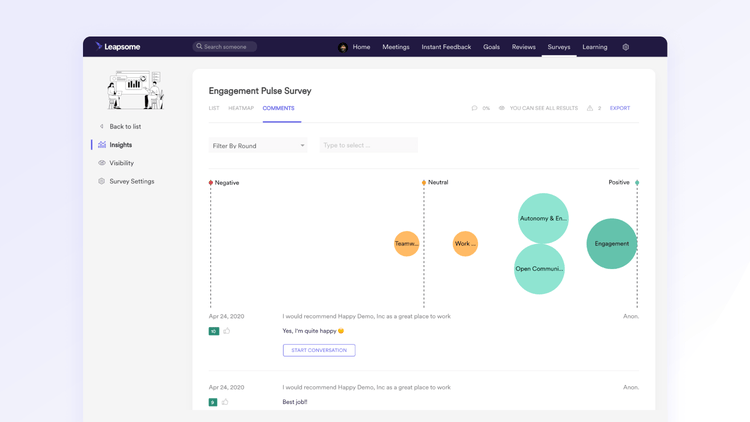Click the 'Type to select' field

point(368,145)
